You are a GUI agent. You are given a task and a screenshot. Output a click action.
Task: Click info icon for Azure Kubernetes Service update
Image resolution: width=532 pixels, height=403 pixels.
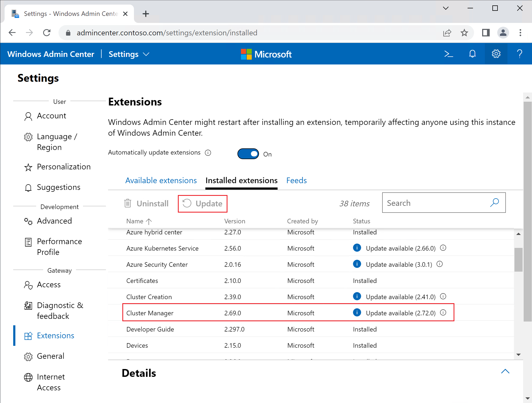click(443, 248)
